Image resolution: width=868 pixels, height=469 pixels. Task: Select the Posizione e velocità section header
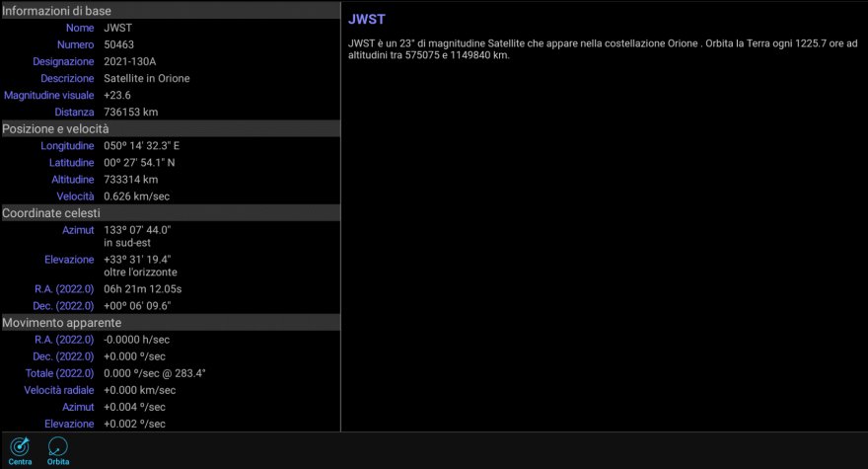[x=171, y=128]
